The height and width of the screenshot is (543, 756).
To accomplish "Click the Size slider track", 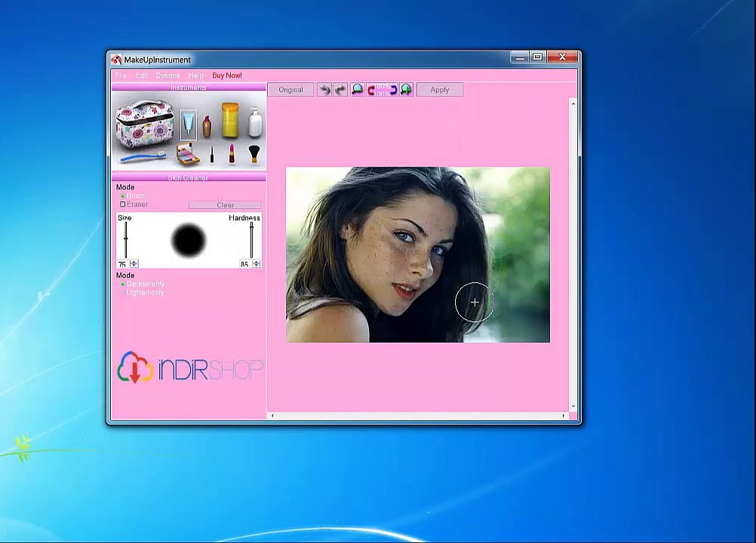I will point(126,240).
